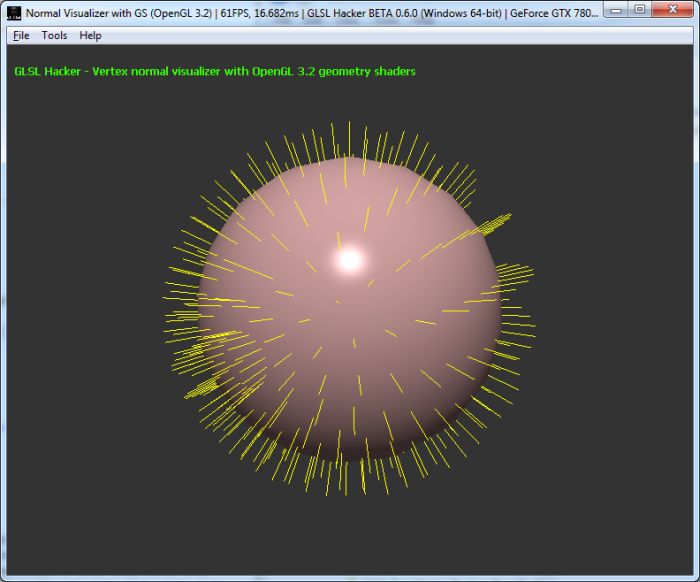Viewport: 700px width, 582px height.
Task: Open the Help menu
Action: pyautogui.click(x=90, y=35)
